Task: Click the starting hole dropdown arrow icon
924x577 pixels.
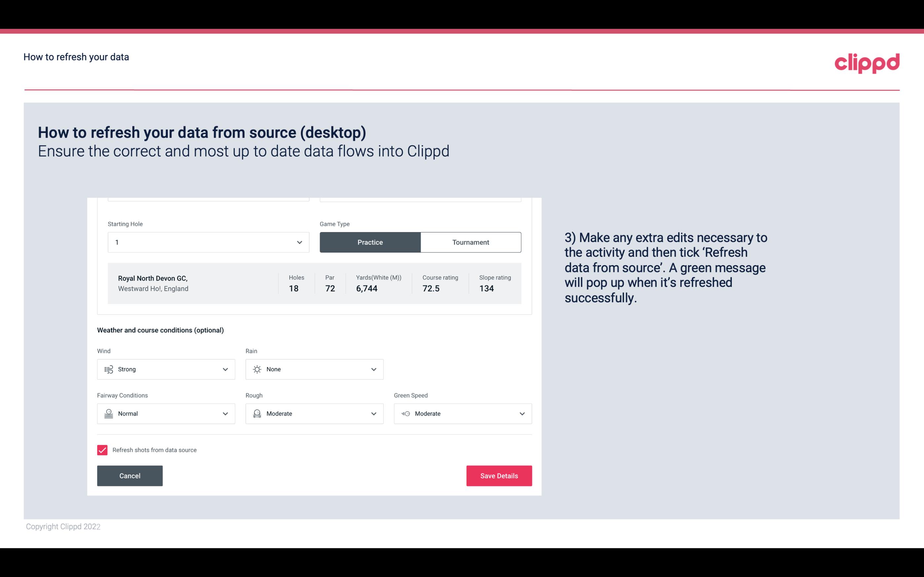Action: [299, 242]
